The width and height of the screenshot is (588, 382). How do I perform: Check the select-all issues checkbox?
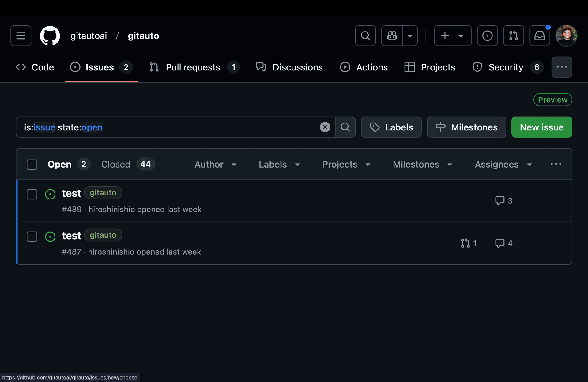(x=32, y=165)
